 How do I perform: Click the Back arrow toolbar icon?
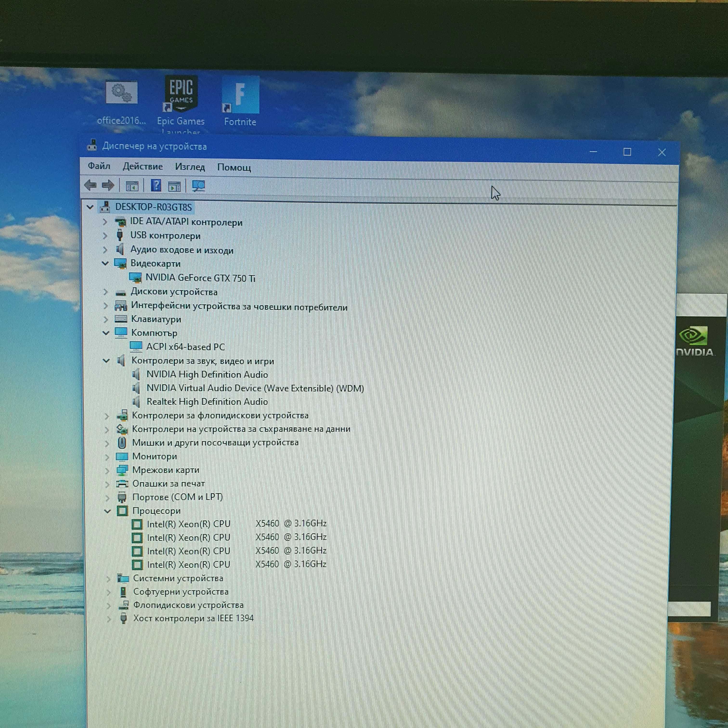tap(91, 185)
